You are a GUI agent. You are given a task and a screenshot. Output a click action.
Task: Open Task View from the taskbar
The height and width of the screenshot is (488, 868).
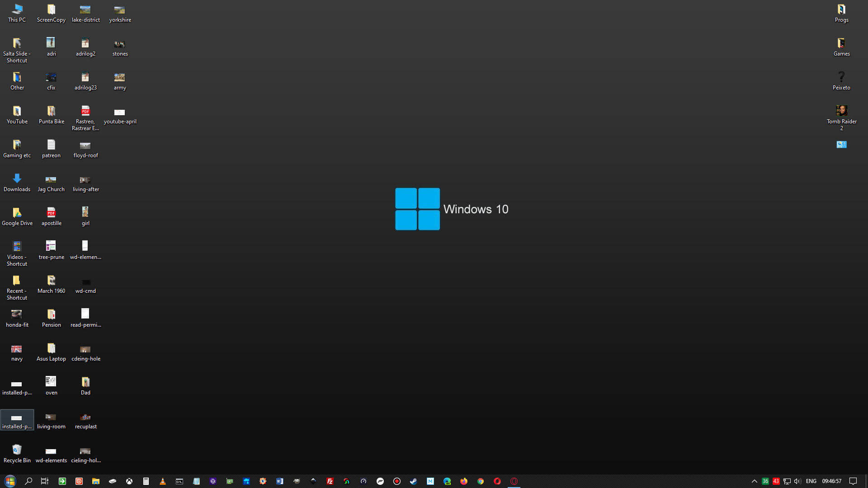point(45,481)
